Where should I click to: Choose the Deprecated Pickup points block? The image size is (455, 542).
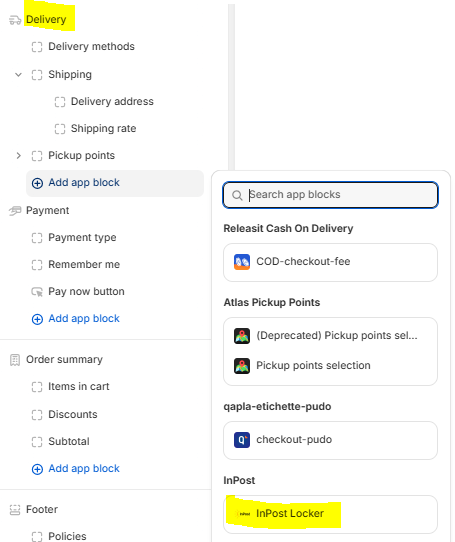(330, 336)
